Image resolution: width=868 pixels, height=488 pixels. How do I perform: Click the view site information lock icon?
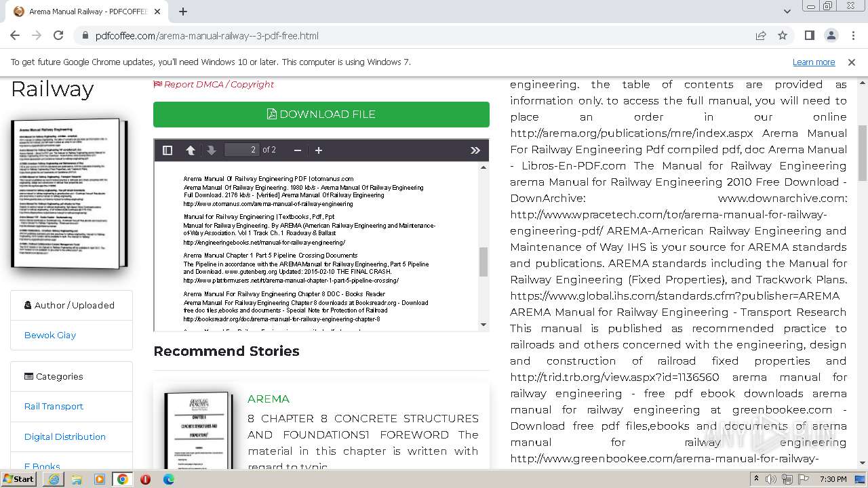pos(85,36)
